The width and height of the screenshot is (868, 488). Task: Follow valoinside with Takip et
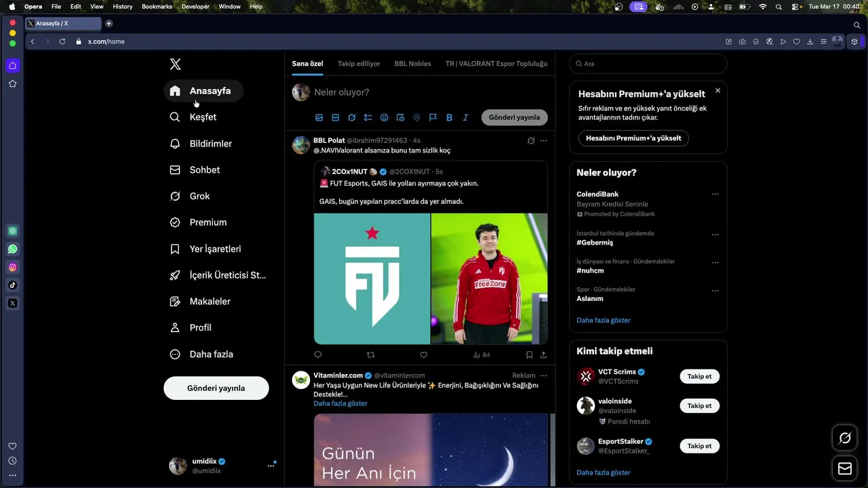click(699, 406)
